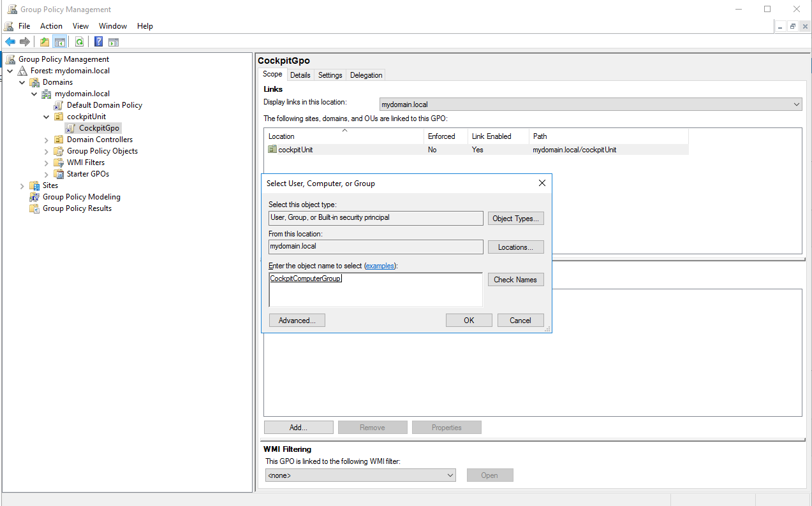Collapse the mydomain.local domain node
The image size is (812, 506).
click(x=34, y=94)
